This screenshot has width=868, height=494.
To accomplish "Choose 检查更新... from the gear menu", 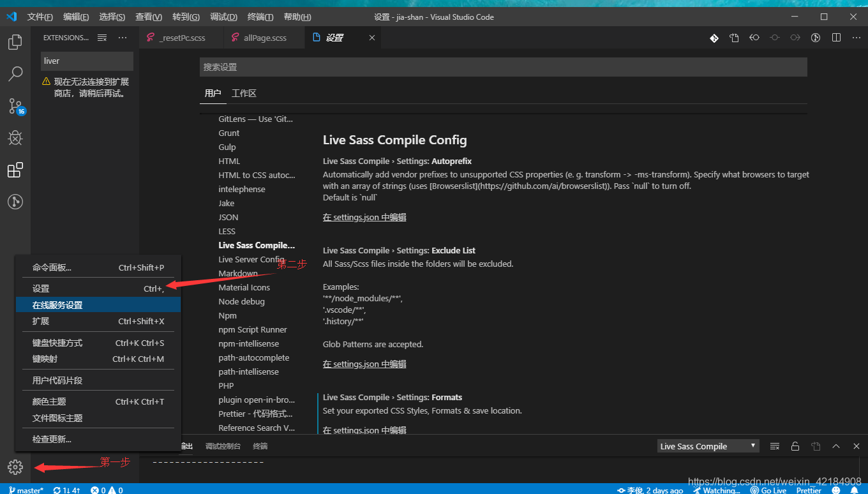I will click(98, 439).
